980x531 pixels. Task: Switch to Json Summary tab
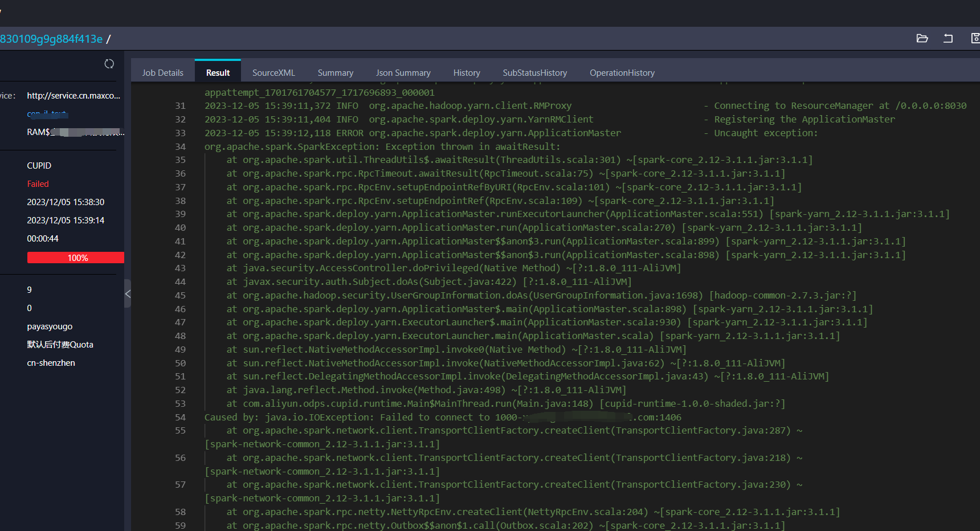403,73
